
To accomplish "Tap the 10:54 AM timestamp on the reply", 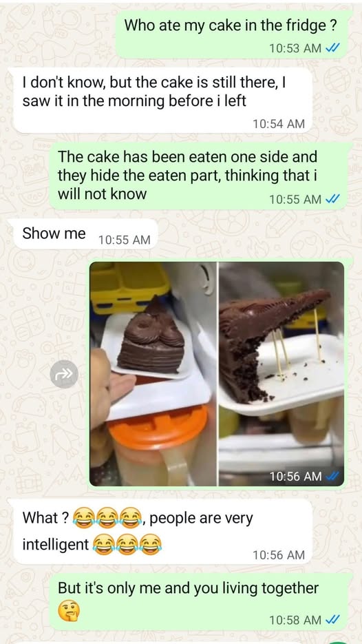I will tap(279, 123).
